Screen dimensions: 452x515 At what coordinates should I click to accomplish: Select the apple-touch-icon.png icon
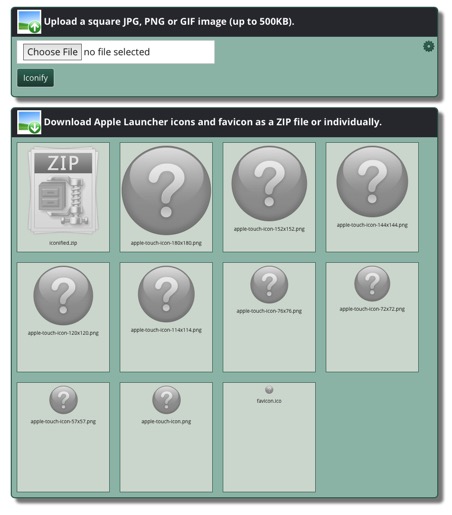166,400
